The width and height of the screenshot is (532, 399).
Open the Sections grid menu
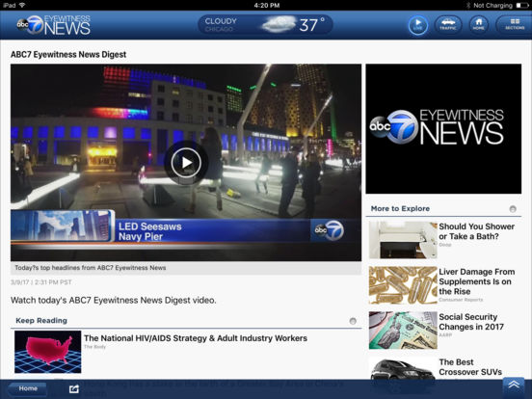pos(515,25)
